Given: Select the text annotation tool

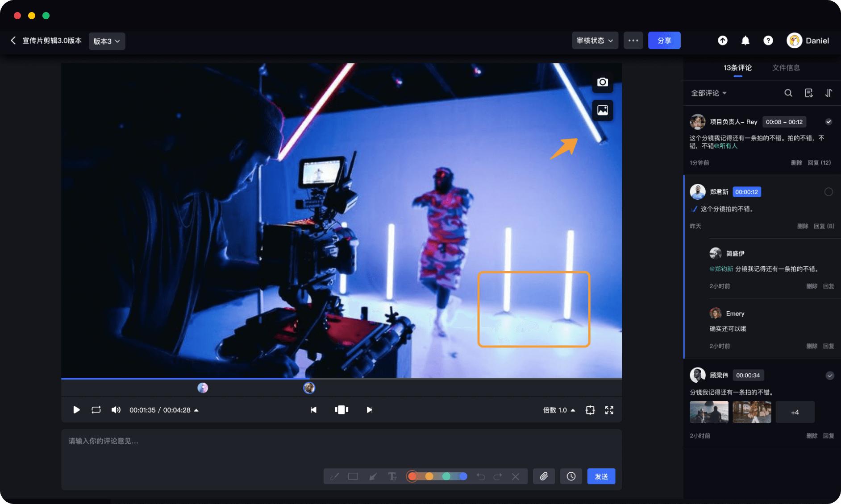Looking at the screenshot, I should coord(392,476).
